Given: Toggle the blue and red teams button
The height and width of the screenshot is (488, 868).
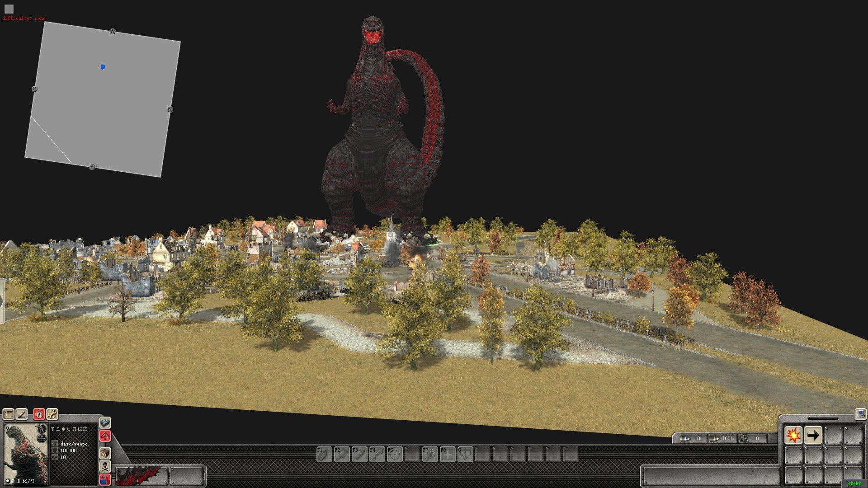Looking at the screenshot, I should [105, 479].
